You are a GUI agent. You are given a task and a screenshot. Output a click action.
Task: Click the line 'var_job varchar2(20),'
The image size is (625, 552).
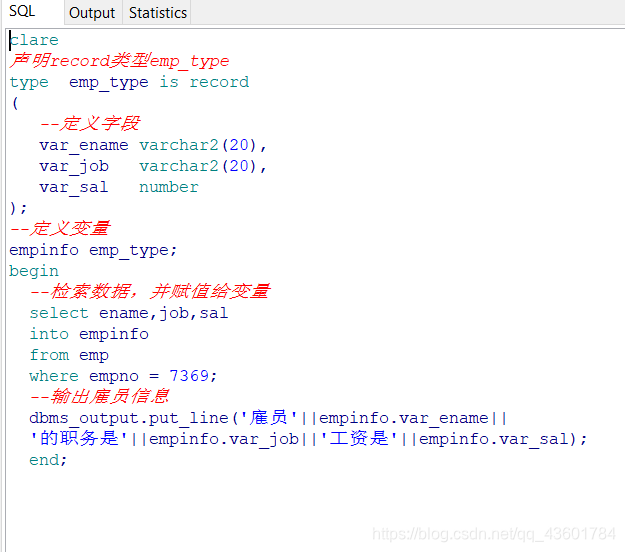click(153, 166)
